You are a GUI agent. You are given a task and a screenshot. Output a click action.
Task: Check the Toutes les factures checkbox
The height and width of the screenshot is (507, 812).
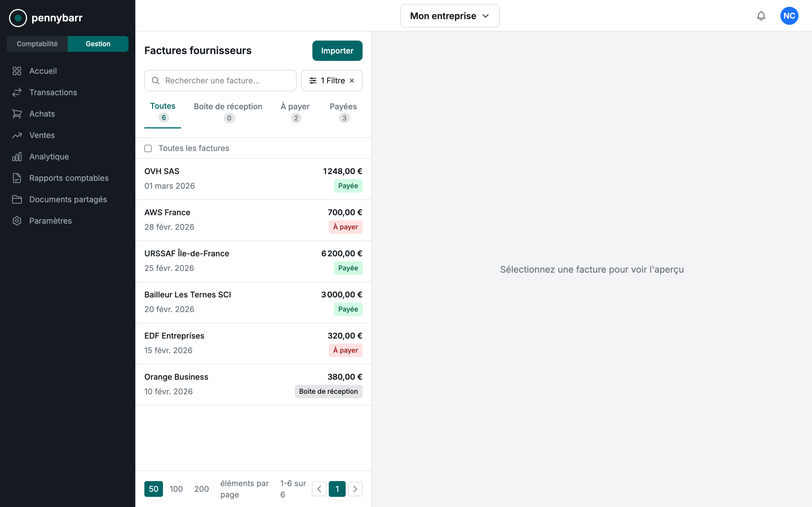tap(148, 148)
